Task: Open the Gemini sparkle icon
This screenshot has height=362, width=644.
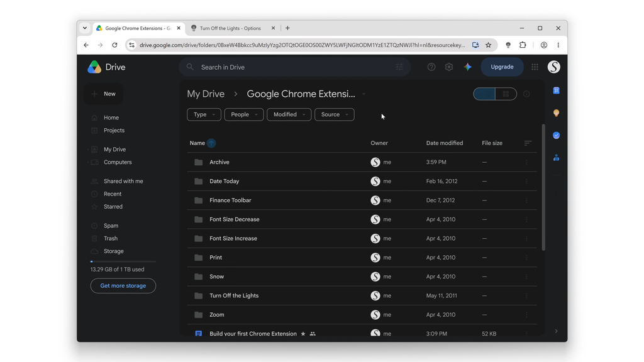Action: (x=467, y=67)
